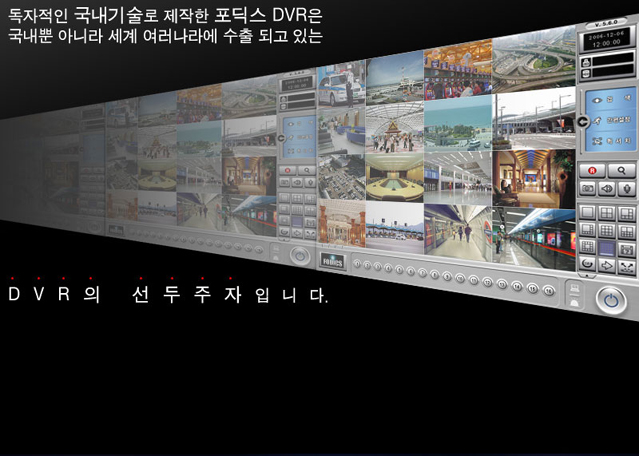639x456 pixels.
Task: Select nine-split 3x3 layout button
Action: tap(606, 231)
